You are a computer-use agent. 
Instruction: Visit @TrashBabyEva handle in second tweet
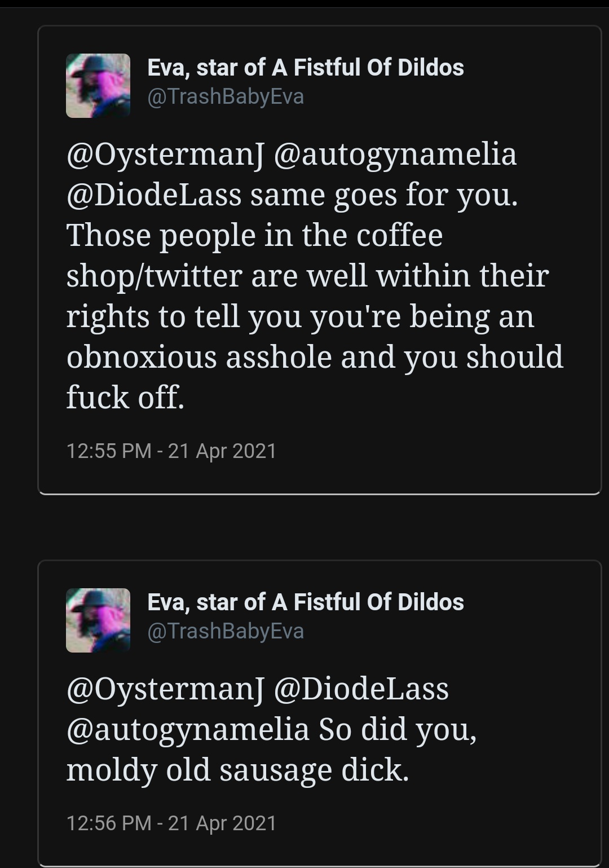226,631
